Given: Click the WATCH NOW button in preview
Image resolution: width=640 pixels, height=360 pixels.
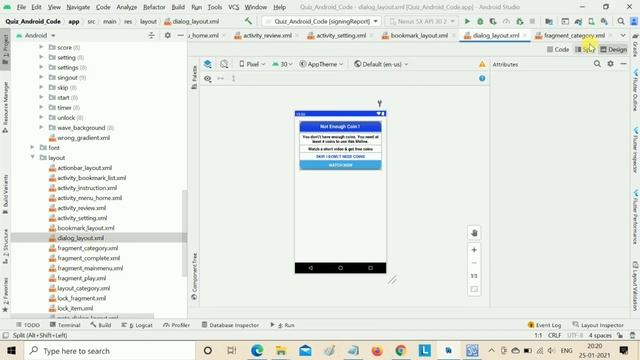Looking at the screenshot, I should pos(340,165).
